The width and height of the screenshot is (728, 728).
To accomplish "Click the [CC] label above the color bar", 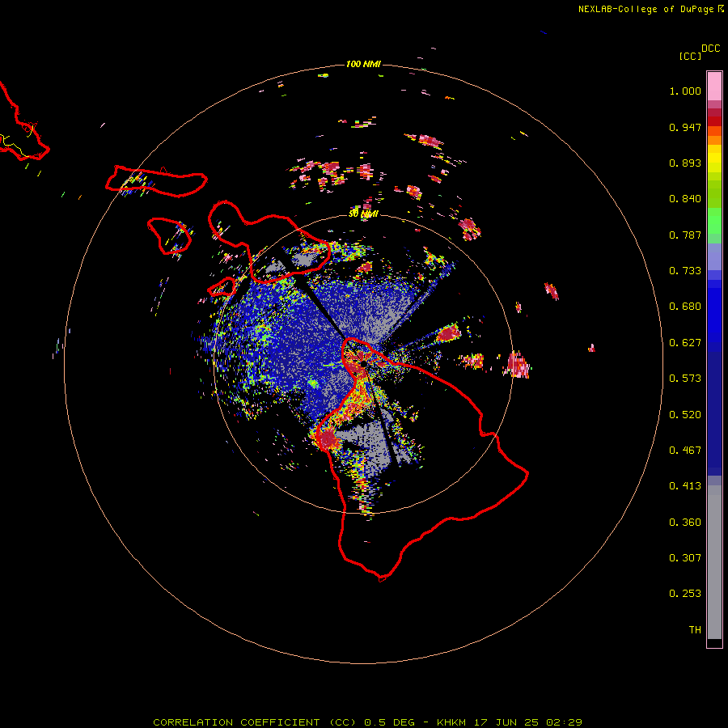I will pos(690,56).
